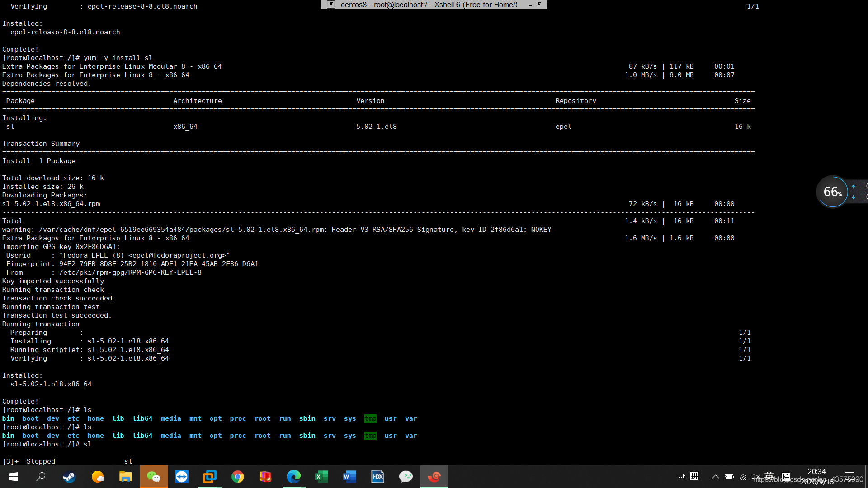
Task: Toggle the 英 input mode indicator
Action: 769,476
